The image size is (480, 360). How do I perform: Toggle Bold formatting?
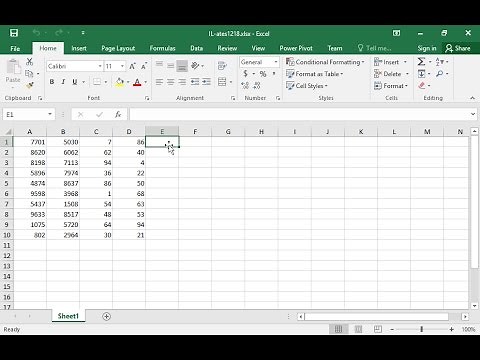[52, 82]
